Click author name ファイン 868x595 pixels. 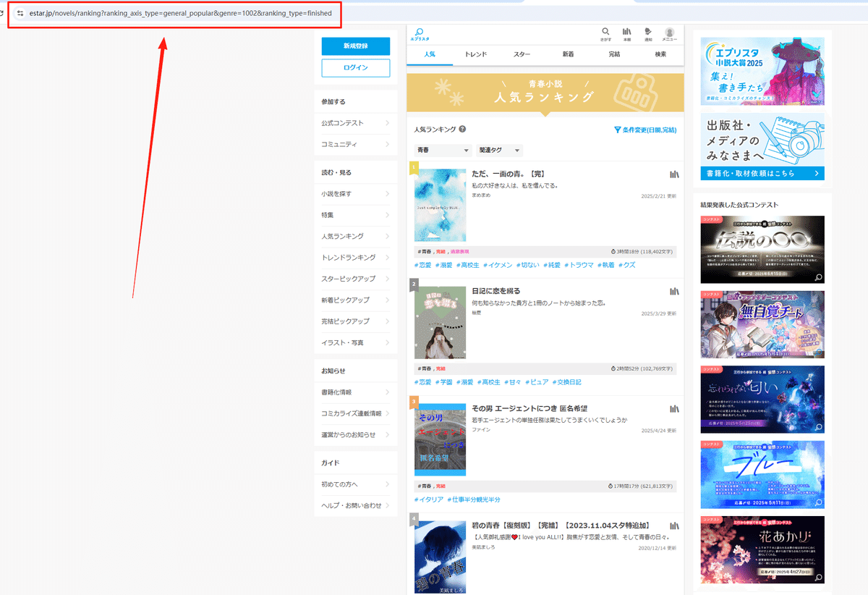point(481,430)
